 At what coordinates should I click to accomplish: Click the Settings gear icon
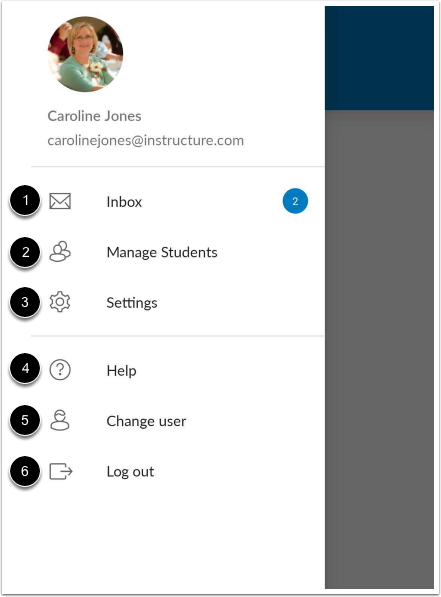[60, 302]
